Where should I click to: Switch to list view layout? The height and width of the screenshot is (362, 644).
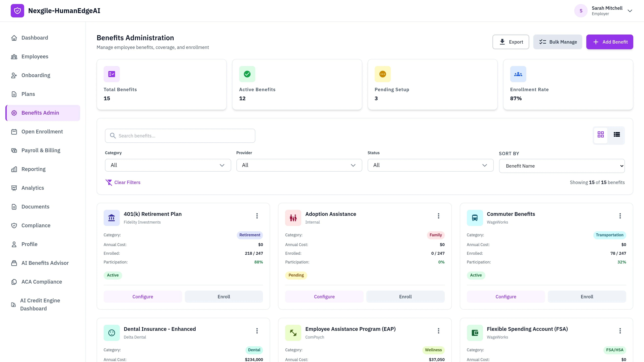[617, 135]
